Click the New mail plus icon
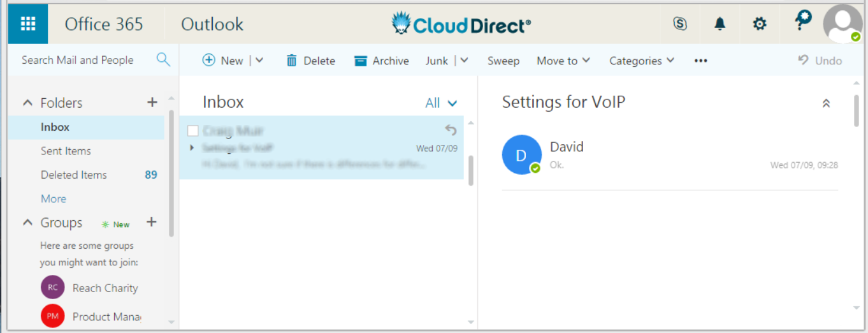Screen dimensions: 868x333 (208, 60)
